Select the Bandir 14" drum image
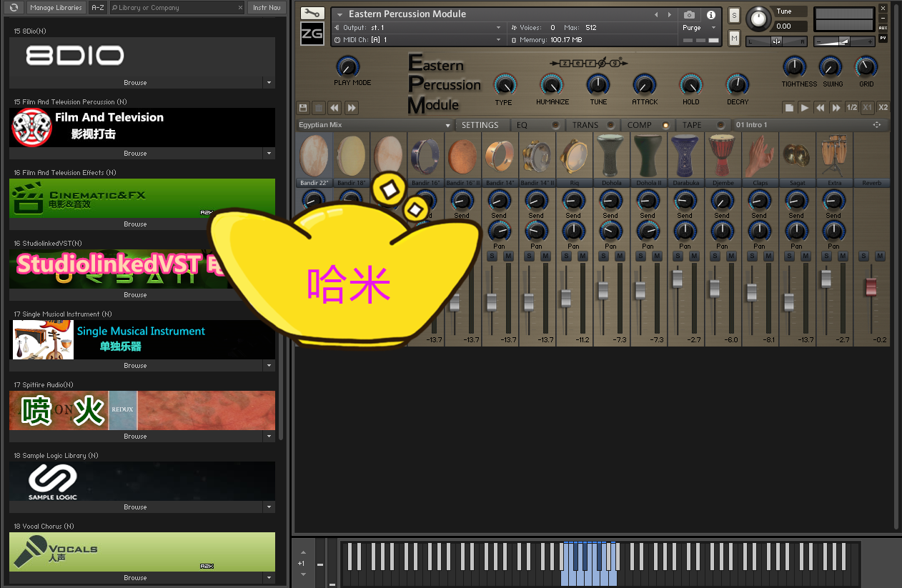902x588 pixels. 500,156
